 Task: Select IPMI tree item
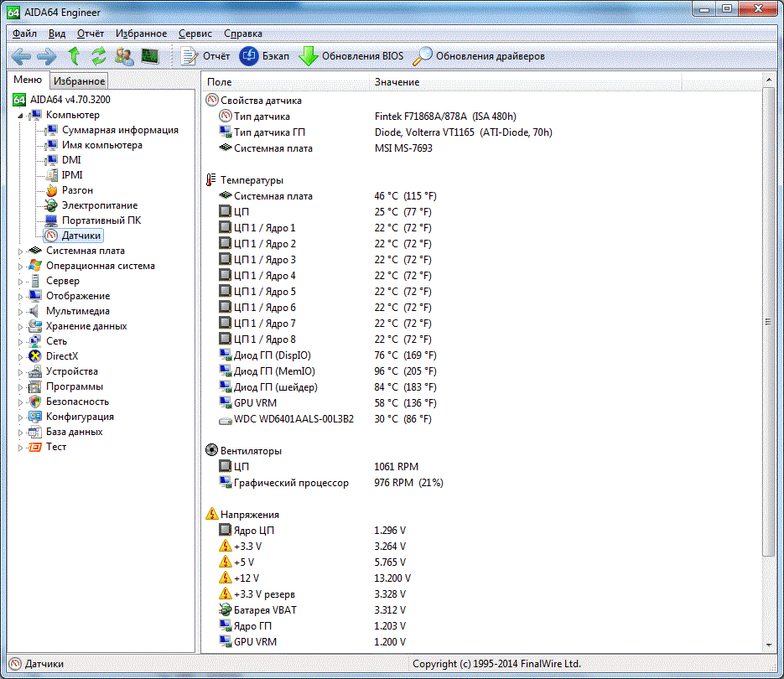tap(72, 175)
